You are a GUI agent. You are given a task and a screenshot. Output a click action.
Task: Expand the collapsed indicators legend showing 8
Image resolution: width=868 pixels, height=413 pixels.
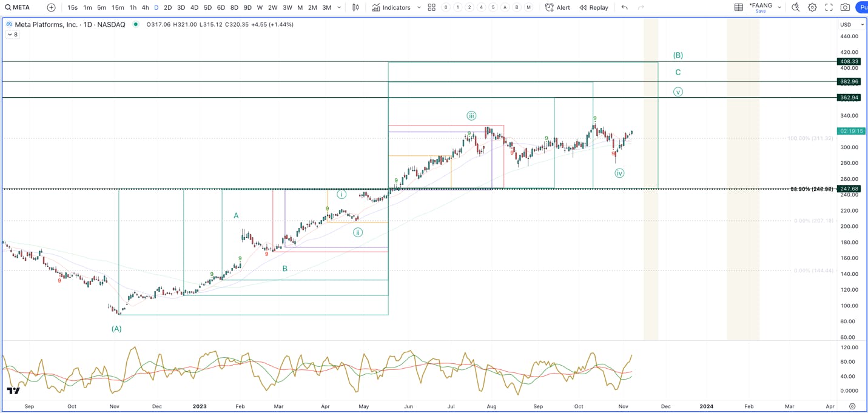(x=12, y=35)
